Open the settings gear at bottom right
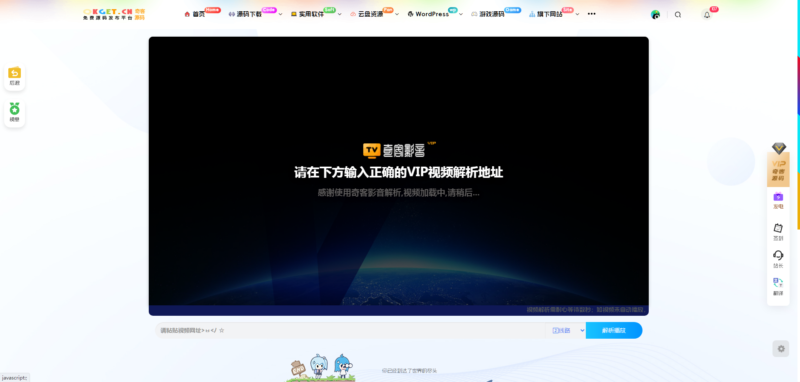 point(781,349)
